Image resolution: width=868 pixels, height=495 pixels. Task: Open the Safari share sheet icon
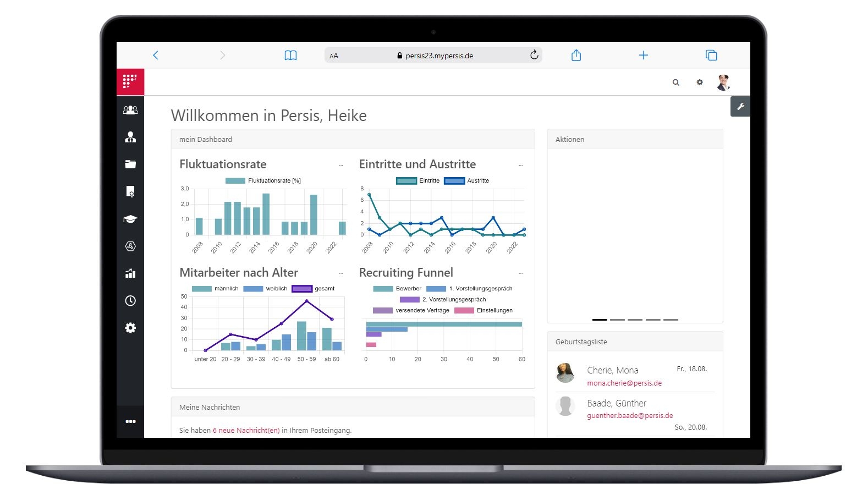[x=576, y=55]
